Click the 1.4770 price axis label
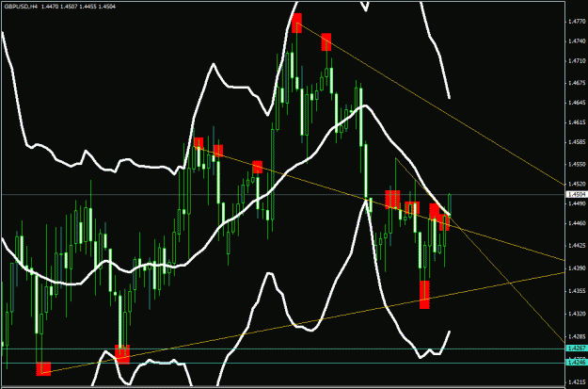This screenshot has width=588, height=389. 576,23
